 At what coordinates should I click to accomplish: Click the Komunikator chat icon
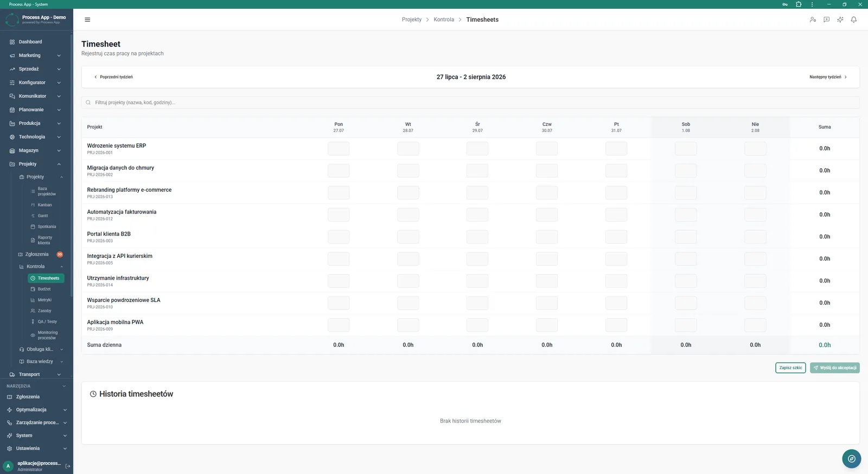(x=12, y=96)
